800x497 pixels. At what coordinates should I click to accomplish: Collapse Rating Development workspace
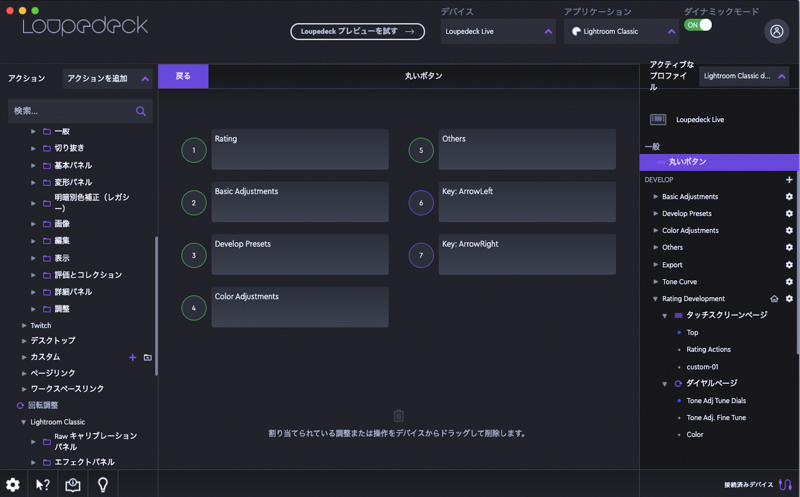655,299
